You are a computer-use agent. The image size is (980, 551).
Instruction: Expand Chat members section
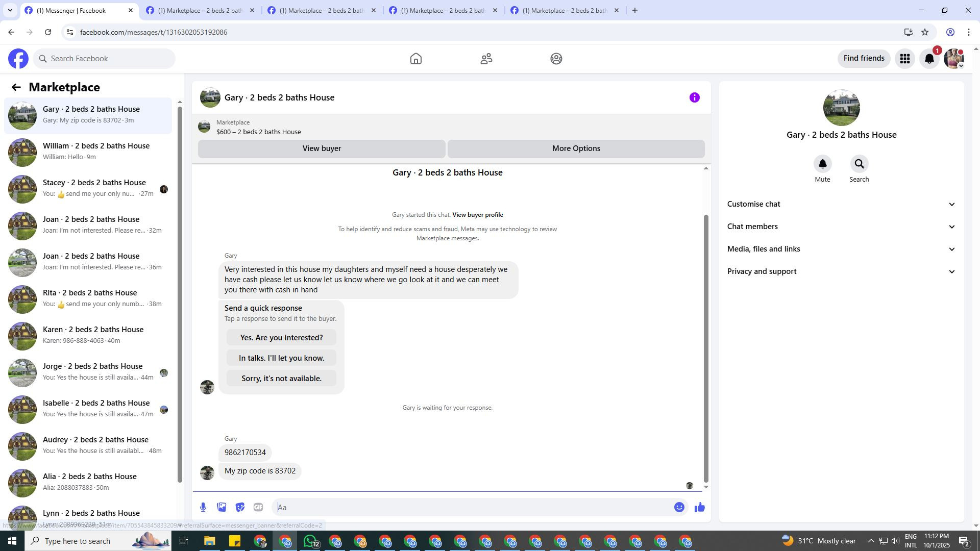[841, 227]
